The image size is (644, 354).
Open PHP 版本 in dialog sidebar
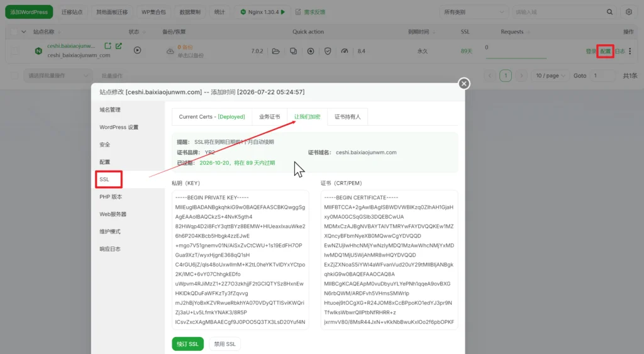[x=111, y=197]
